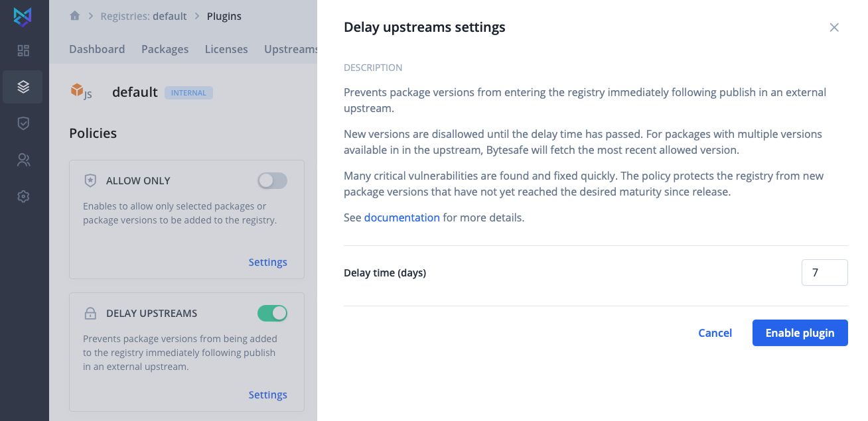Click the npm package registry icon
This screenshot has height=421, width=868.
[81, 91]
